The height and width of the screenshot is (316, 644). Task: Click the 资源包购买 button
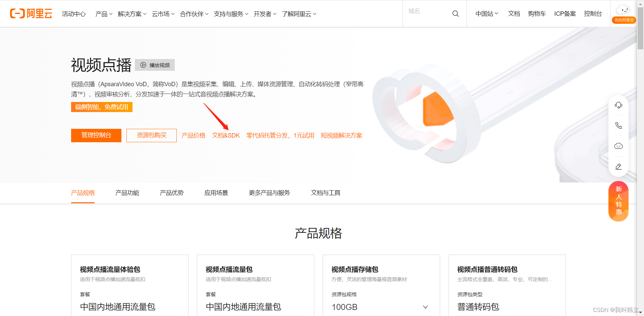[152, 136]
